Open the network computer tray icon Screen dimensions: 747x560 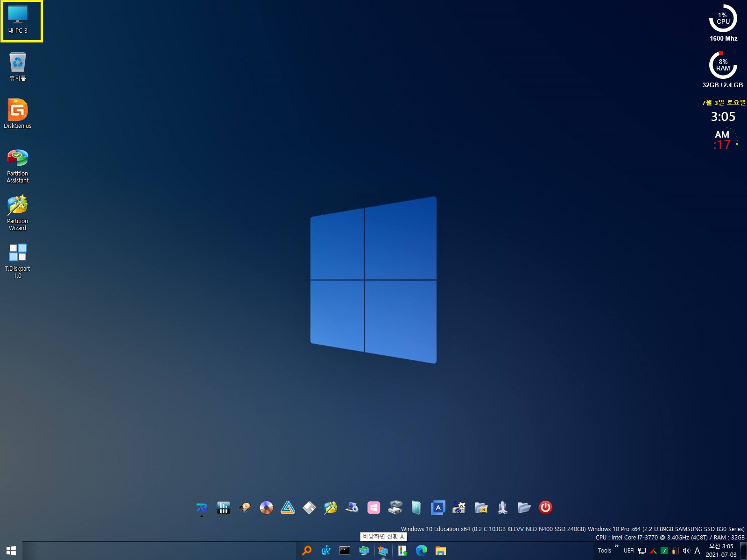(642, 551)
